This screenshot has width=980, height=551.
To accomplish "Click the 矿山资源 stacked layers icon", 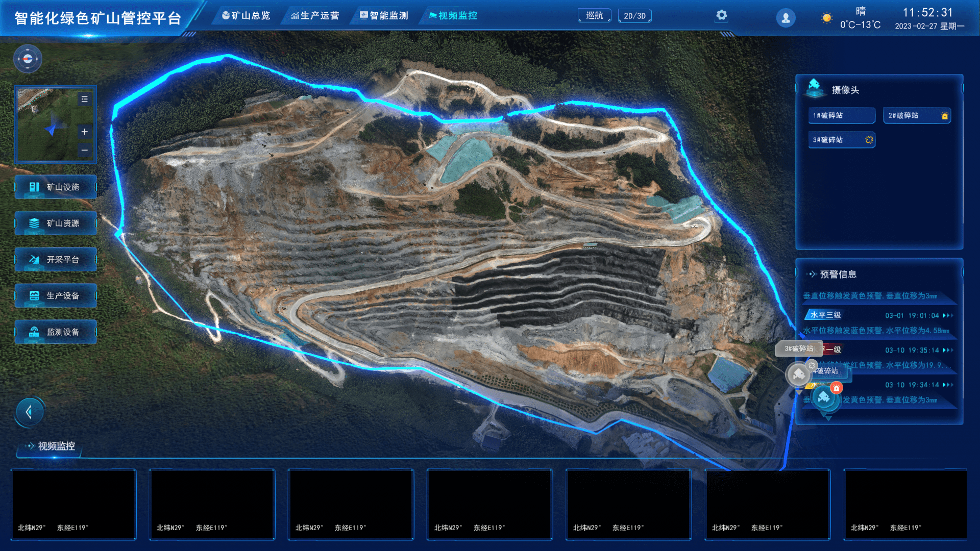I will (x=34, y=223).
